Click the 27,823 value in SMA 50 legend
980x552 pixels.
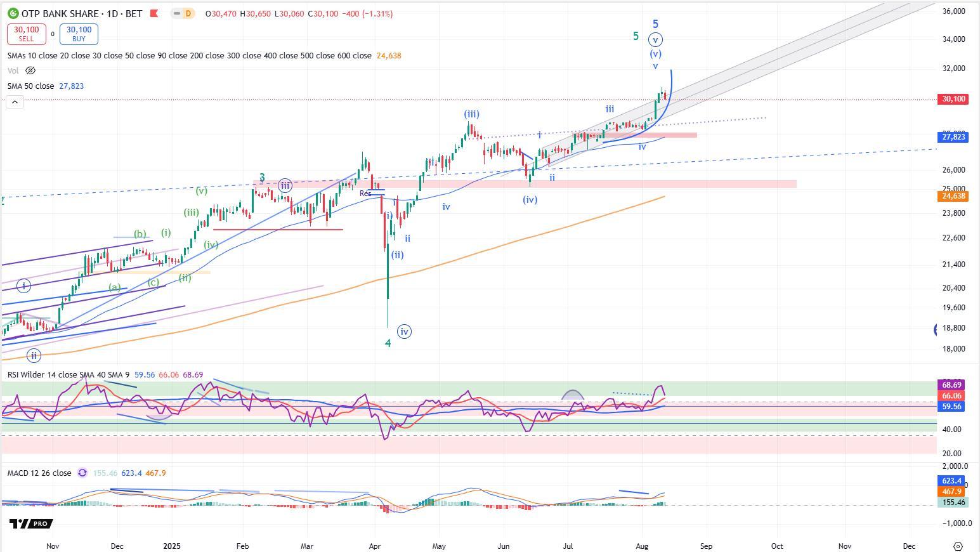72,86
